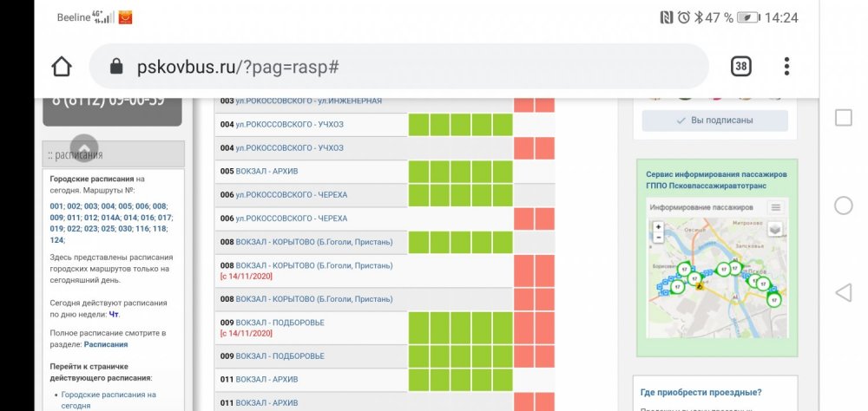Click the Вы подписаны button
Screen dimensions: 868x411
714,121
